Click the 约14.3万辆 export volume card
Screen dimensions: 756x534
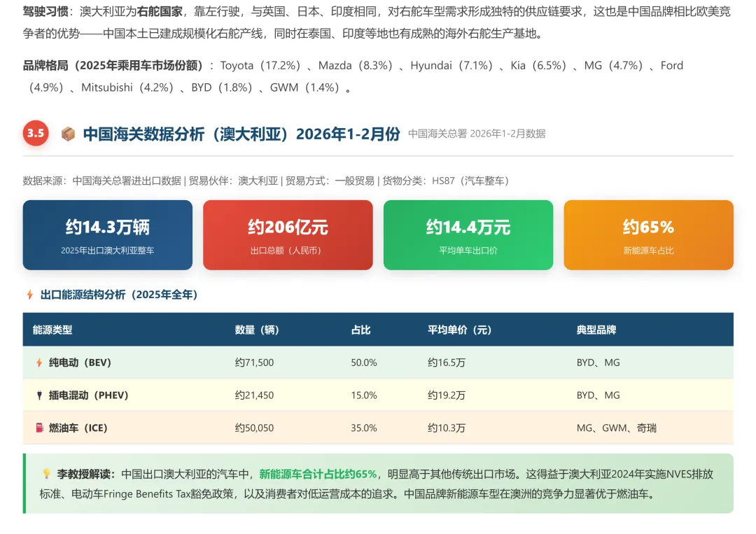[x=107, y=234]
